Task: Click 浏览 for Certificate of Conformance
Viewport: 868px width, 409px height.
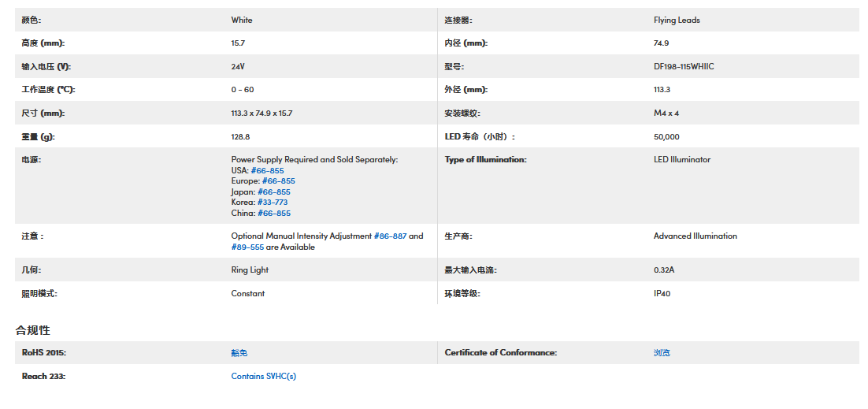Action: [x=662, y=353]
